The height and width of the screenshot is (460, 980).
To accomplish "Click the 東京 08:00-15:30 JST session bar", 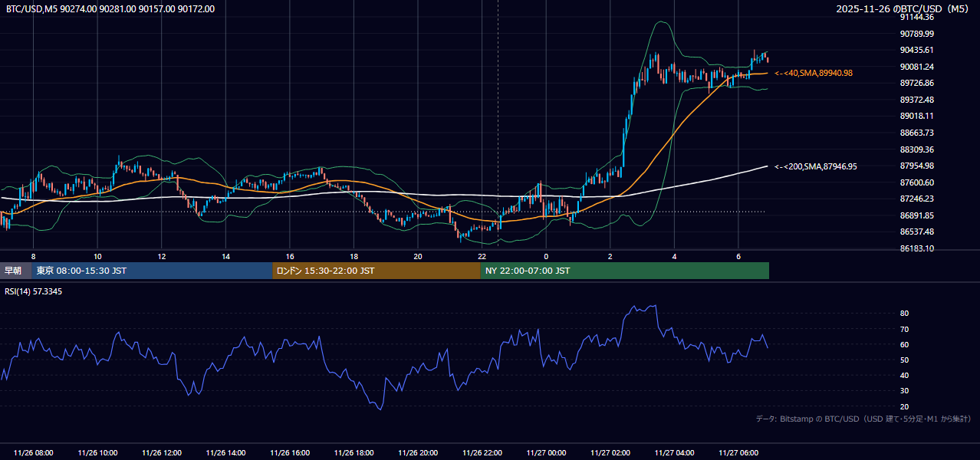I will (152, 271).
